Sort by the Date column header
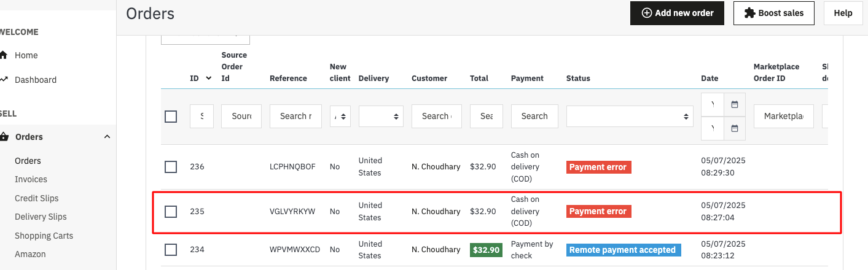868x270 pixels. click(710, 78)
